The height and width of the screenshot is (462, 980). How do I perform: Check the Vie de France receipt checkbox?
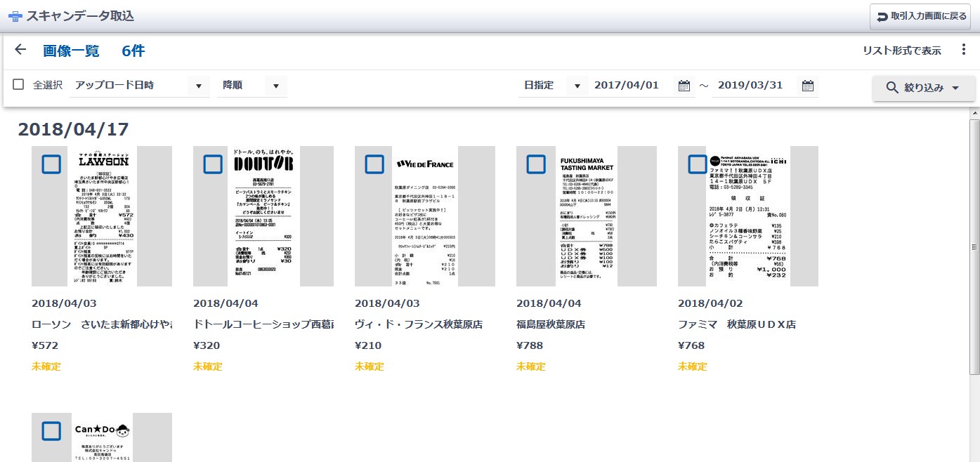[374, 164]
